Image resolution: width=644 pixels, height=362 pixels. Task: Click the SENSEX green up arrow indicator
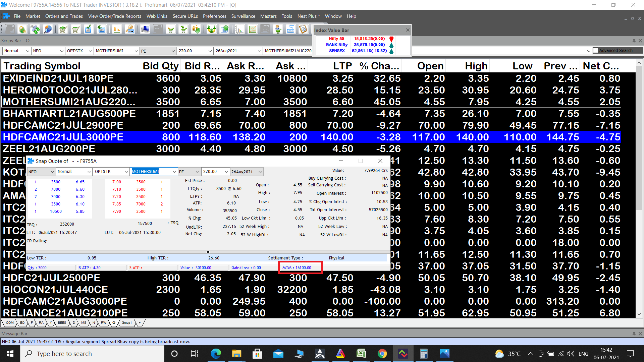click(x=391, y=51)
